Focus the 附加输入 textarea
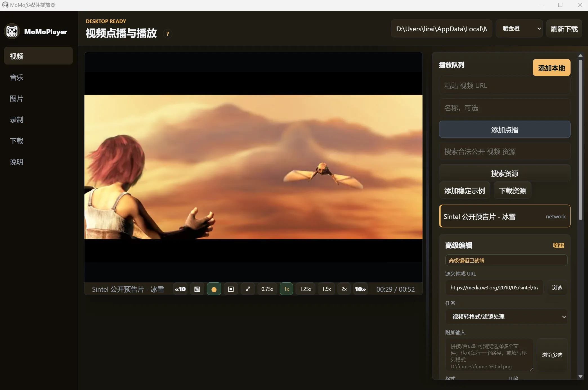Screen dimensions: 588x390 (489, 355)
